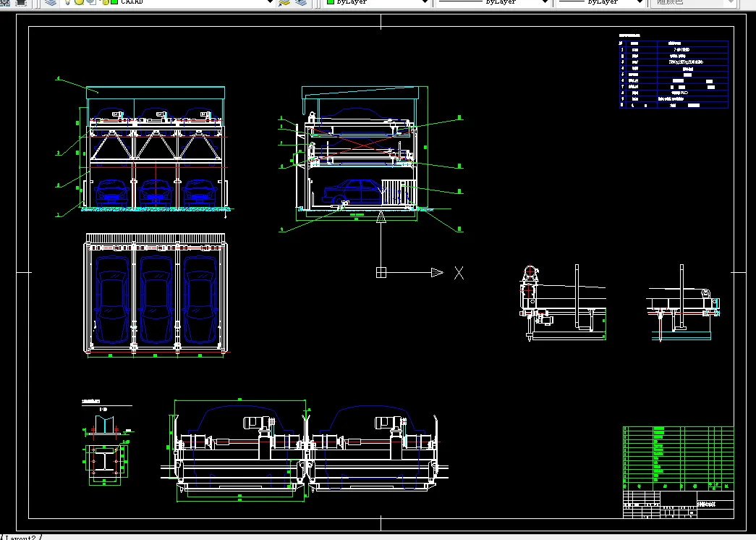Toggle the layer freeze sun icon
The width and height of the screenshot is (756, 540).
(79, 2)
